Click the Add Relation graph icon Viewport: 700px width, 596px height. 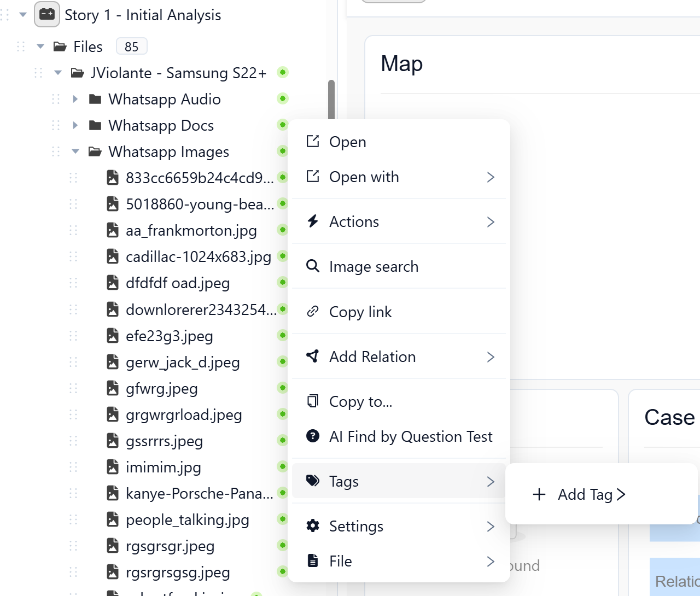click(x=313, y=357)
